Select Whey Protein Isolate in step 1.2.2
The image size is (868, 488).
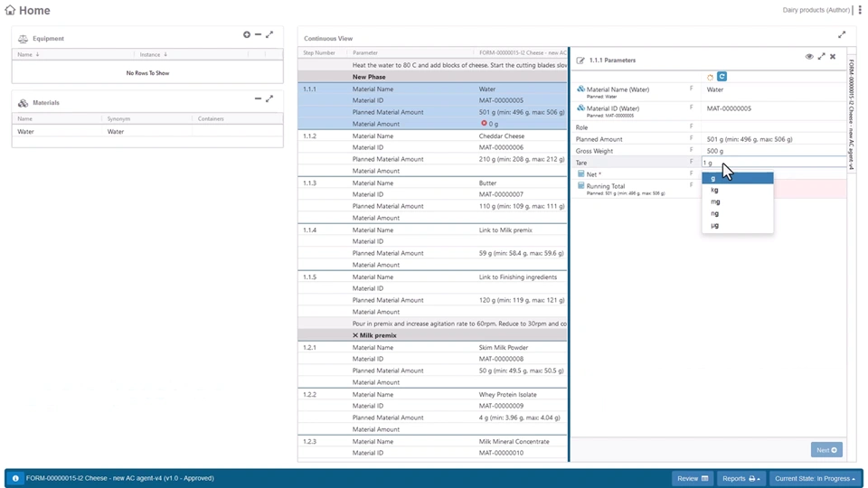pos(507,395)
